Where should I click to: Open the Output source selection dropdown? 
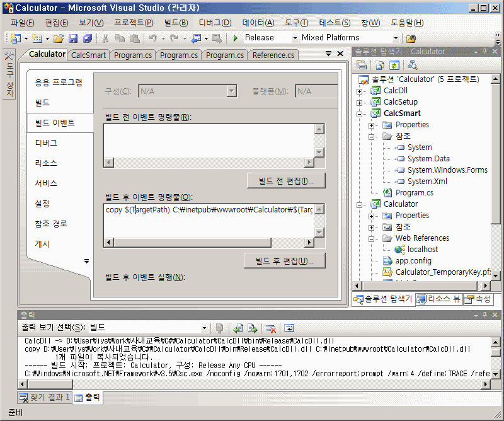click(204, 328)
